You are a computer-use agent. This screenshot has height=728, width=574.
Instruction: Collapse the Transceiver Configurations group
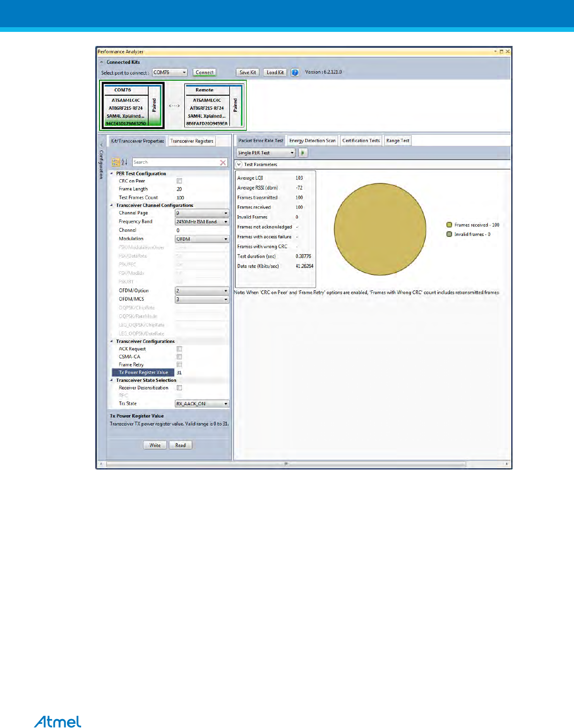click(112, 341)
